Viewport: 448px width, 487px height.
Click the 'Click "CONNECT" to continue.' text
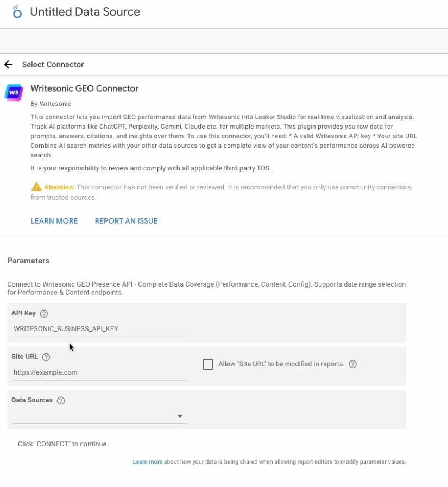point(63,444)
